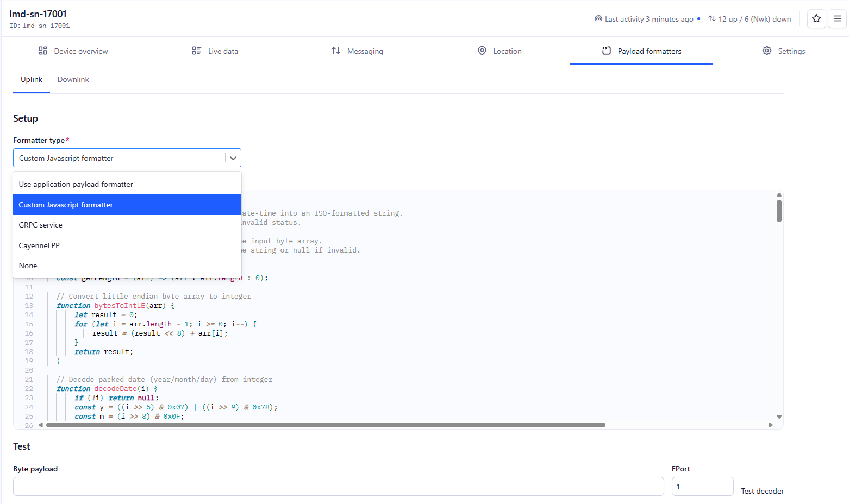Screen dimensions: 849x504
Task: Click the Settings gear icon
Action: (767, 51)
